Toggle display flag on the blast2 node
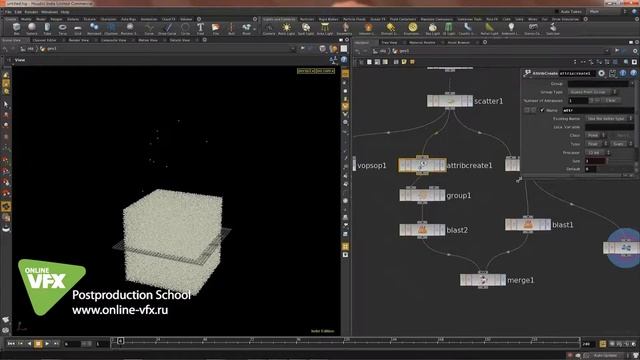Image resolution: width=640 pixels, height=360 pixels. 441,230
